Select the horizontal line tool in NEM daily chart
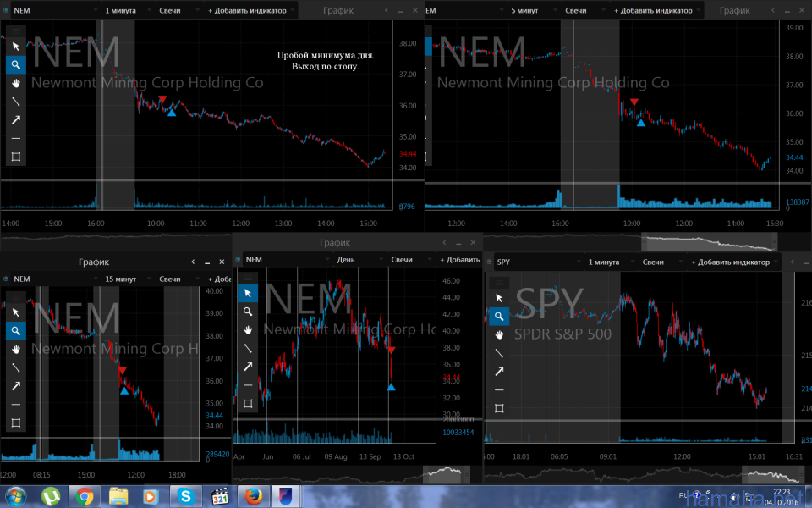Screen dimensions: 812x508 248,385
